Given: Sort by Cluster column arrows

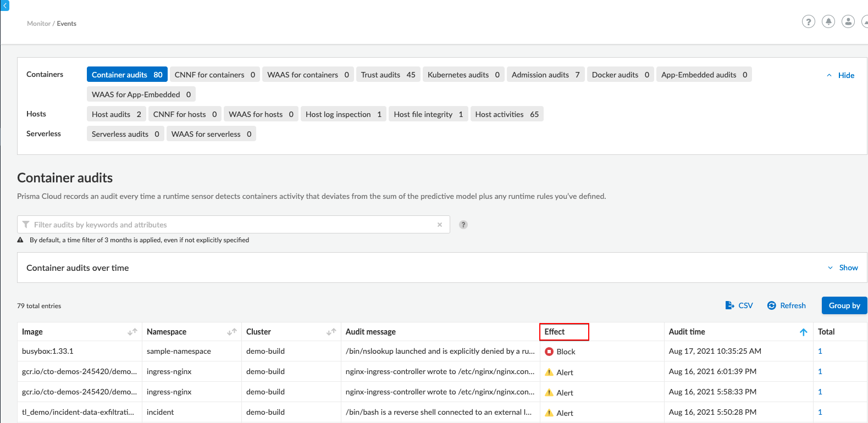Looking at the screenshot, I should [x=331, y=332].
